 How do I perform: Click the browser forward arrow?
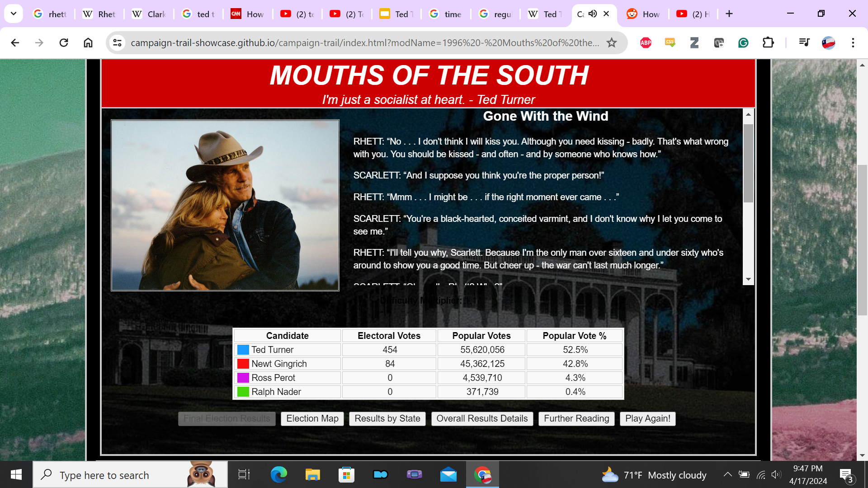tap(39, 43)
